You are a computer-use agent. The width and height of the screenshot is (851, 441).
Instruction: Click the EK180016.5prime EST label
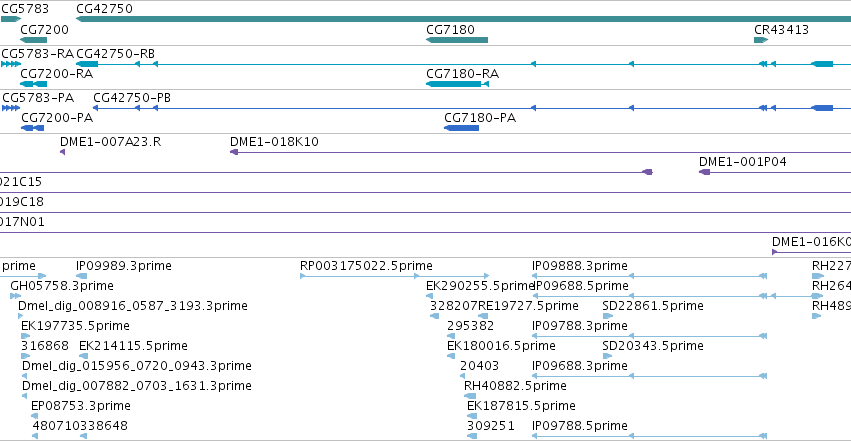coord(501,346)
